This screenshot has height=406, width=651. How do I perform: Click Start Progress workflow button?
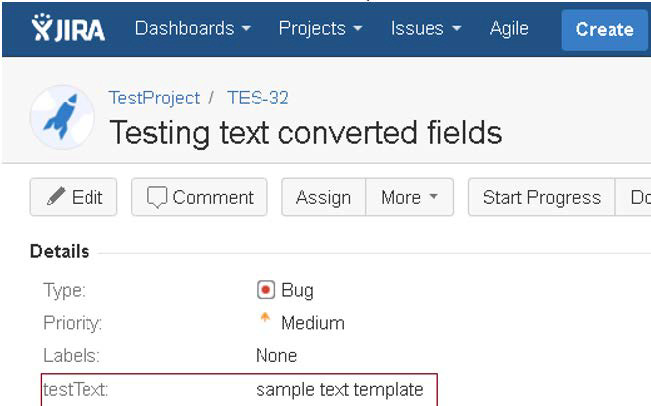tap(541, 197)
